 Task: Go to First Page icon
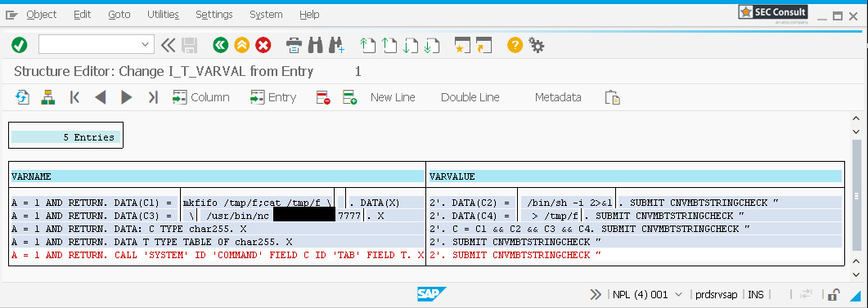368,46
